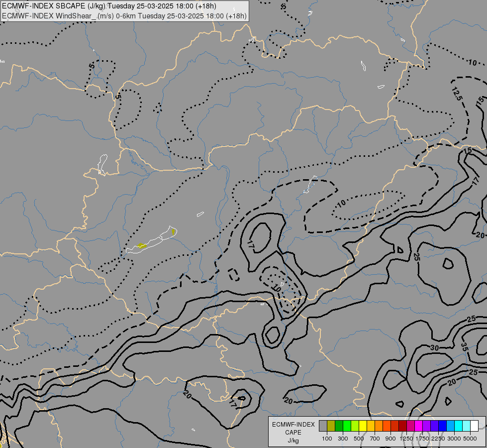Click the 35 contour label on the map

click(x=464, y=346)
